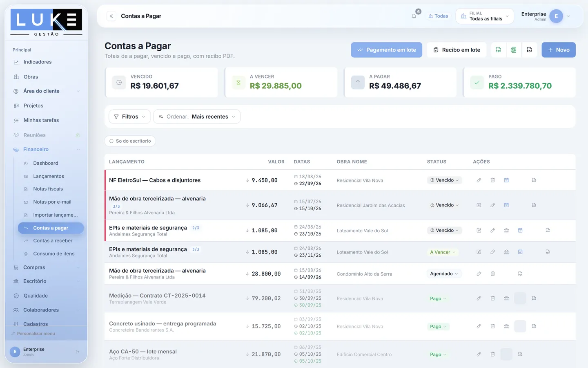Click trash icon in Aço CA-50 row
Screen dimensions: 588x368
pos(492,354)
